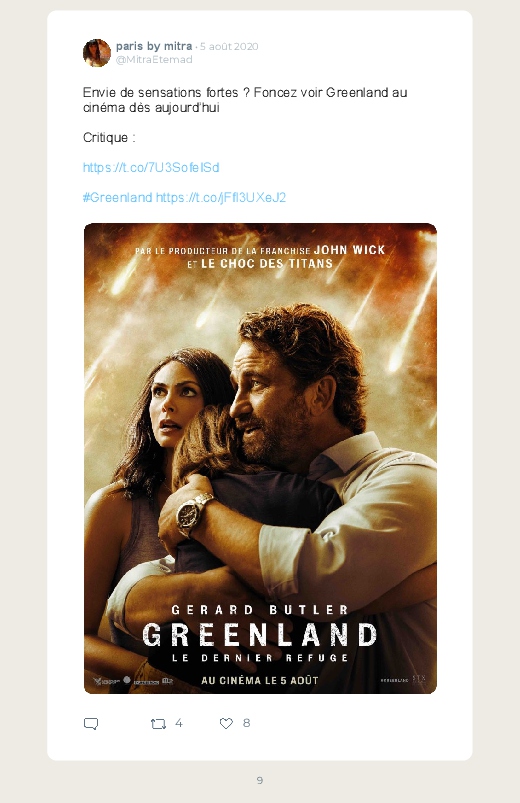Click the Le Dernier Refuge subtitle
The height and width of the screenshot is (803, 520).
tap(260, 658)
